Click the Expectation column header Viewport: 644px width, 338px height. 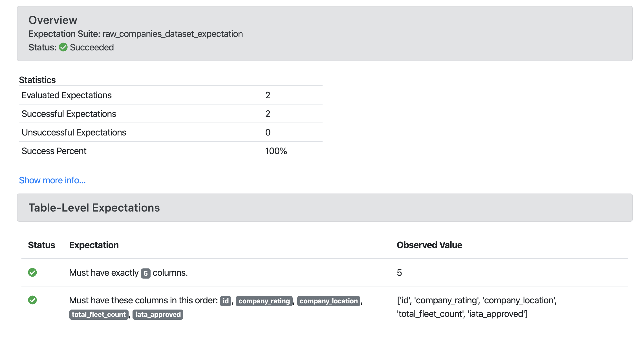click(x=94, y=245)
